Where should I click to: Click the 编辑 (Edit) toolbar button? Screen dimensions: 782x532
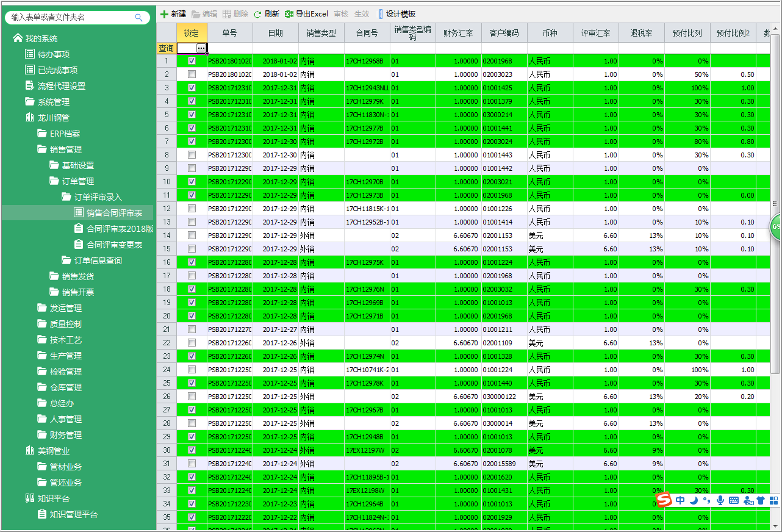click(x=204, y=13)
